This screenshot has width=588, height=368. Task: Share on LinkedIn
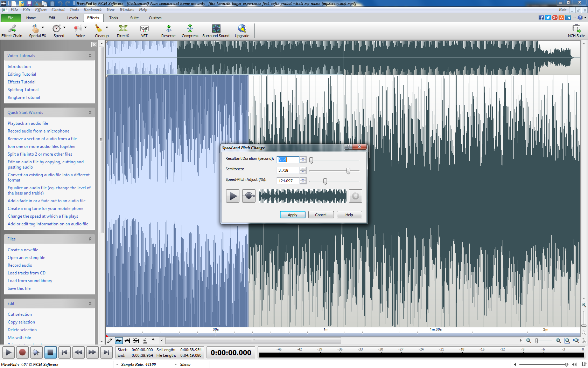(568, 18)
